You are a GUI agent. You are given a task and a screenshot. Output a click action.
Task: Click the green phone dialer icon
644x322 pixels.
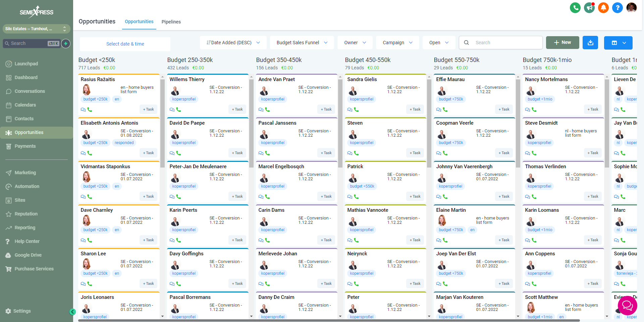pyautogui.click(x=575, y=7)
